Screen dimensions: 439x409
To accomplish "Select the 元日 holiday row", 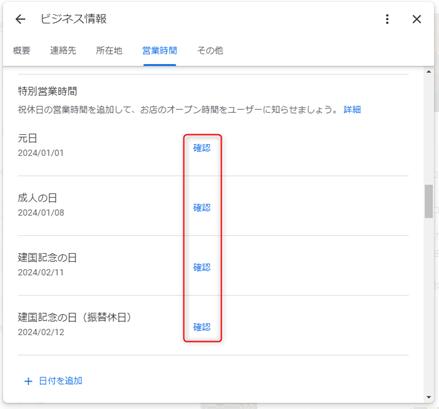I will click(213, 146).
